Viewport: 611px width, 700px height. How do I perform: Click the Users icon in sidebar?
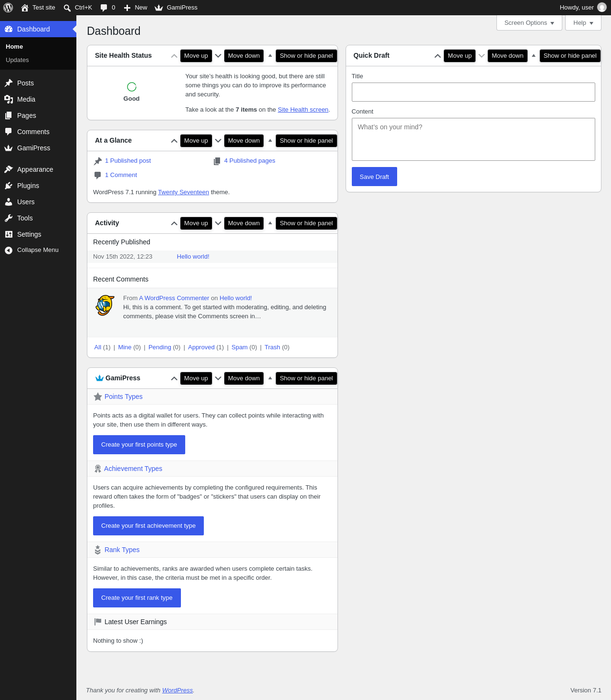tap(9, 202)
